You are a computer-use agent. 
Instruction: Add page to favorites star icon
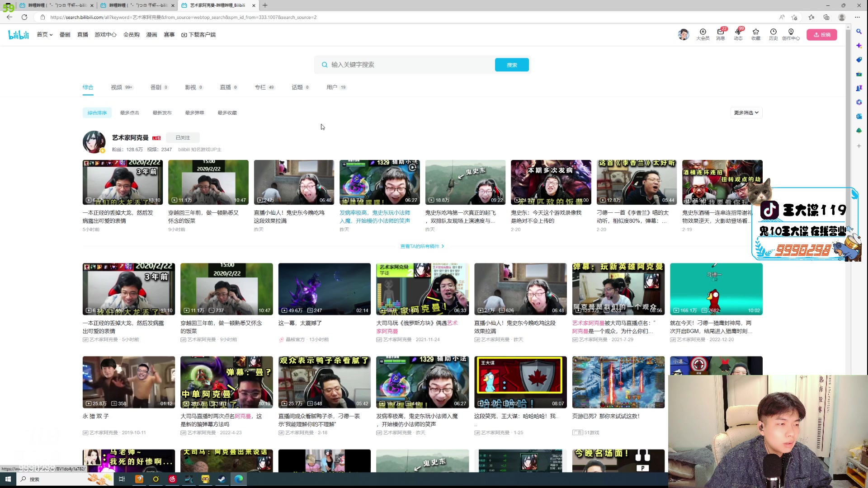tap(794, 17)
